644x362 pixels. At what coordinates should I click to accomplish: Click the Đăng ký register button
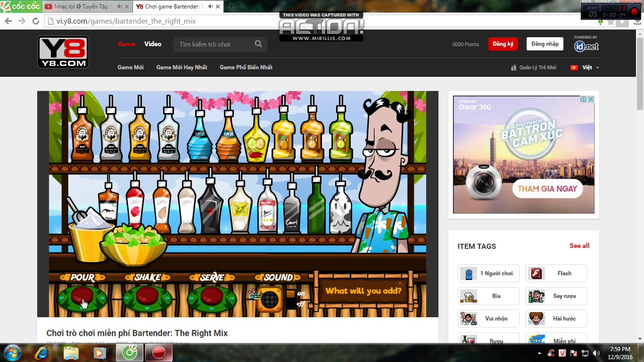click(x=503, y=44)
